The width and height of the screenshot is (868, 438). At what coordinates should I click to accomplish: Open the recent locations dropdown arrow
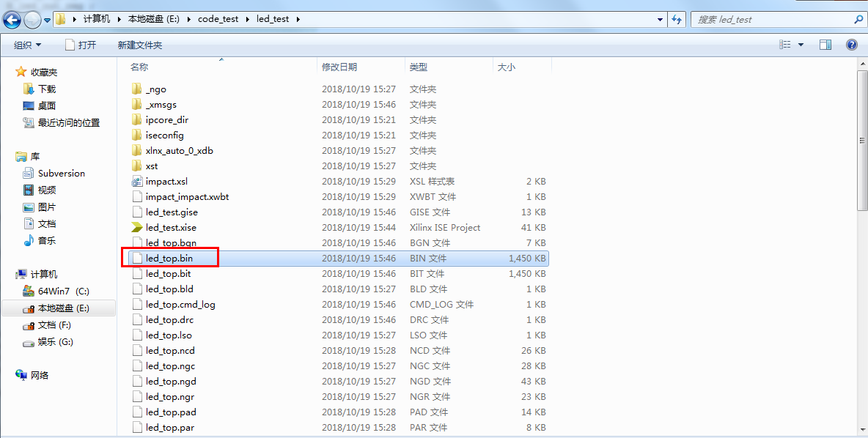pos(48,21)
